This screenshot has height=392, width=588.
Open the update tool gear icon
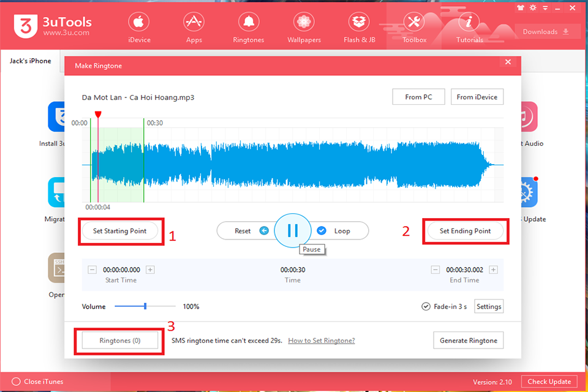coord(529,192)
